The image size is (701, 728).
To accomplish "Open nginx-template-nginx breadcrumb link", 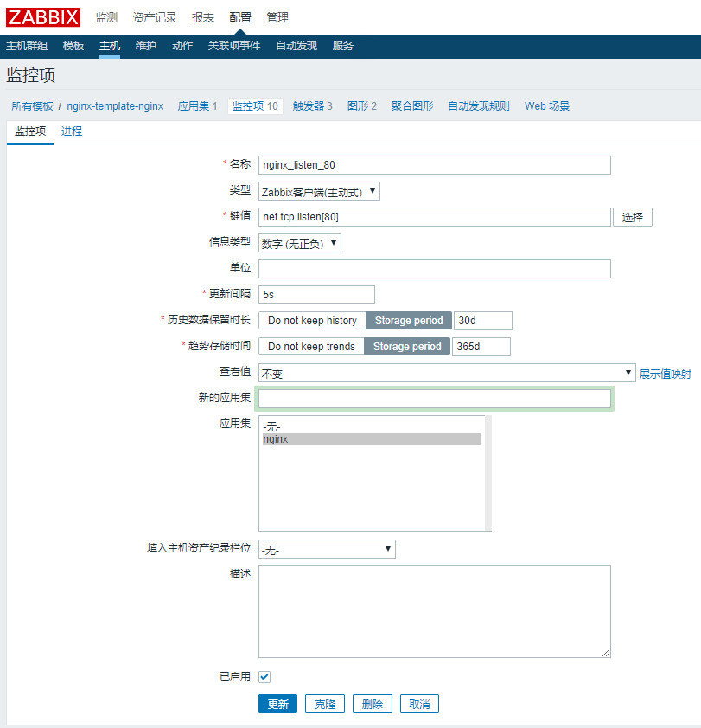I will [x=115, y=106].
